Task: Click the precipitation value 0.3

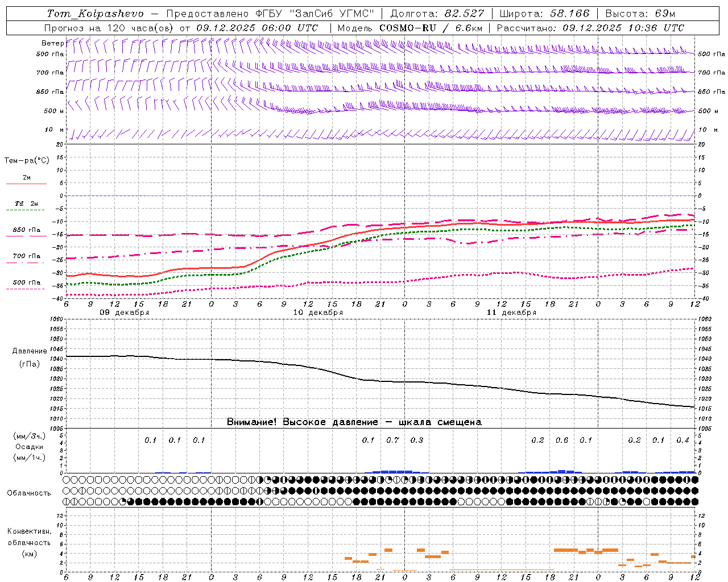Action: coord(416,440)
